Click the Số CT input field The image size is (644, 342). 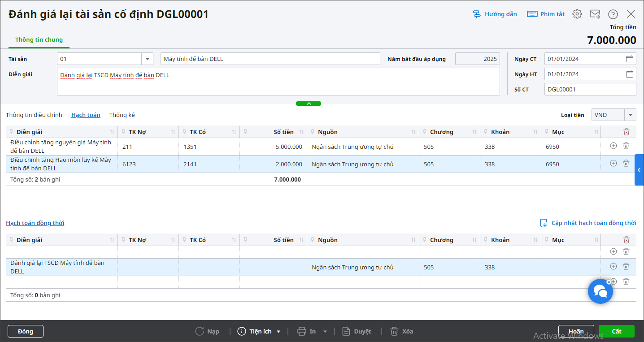tap(590, 90)
